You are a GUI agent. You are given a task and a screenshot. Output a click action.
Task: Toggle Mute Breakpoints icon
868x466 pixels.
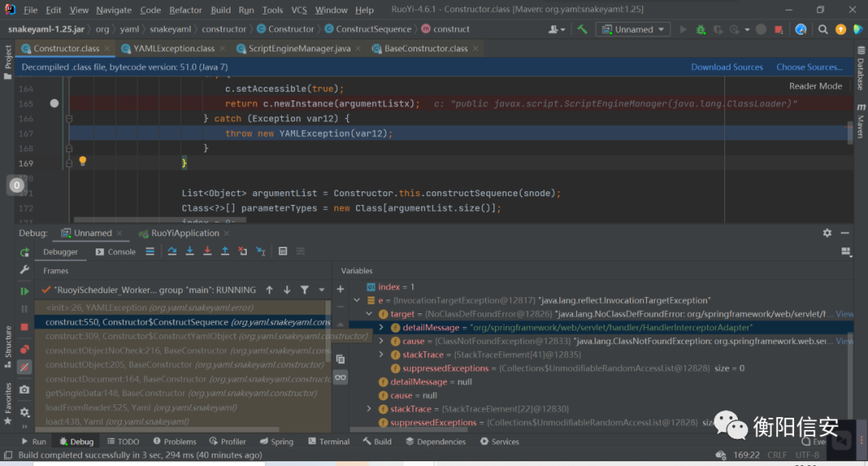tap(24, 367)
